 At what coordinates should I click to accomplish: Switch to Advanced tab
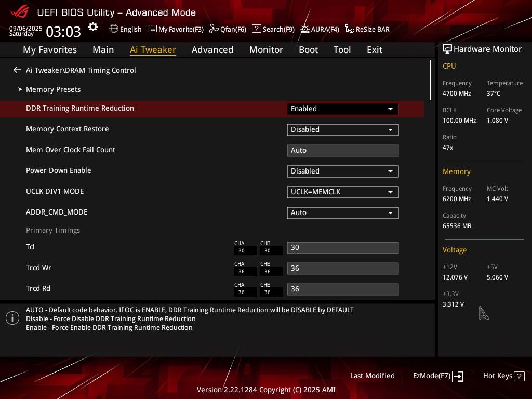click(x=212, y=50)
